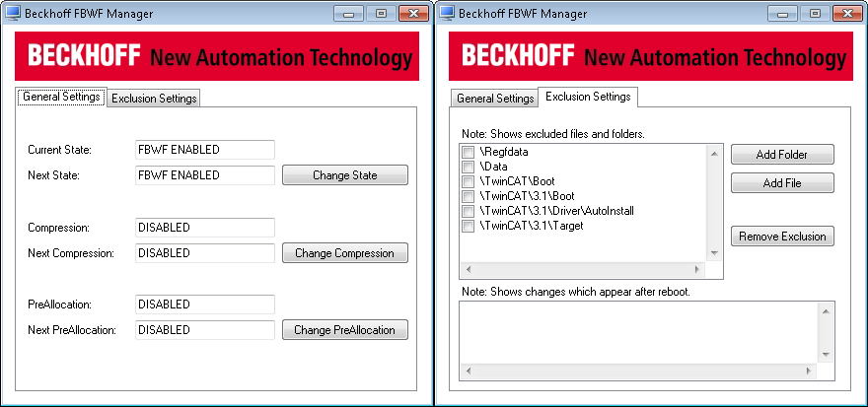This screenshot has height=407, width=868.
Task: Click reboot changes box scroll down arrow
Action: [x=826, y=355]
